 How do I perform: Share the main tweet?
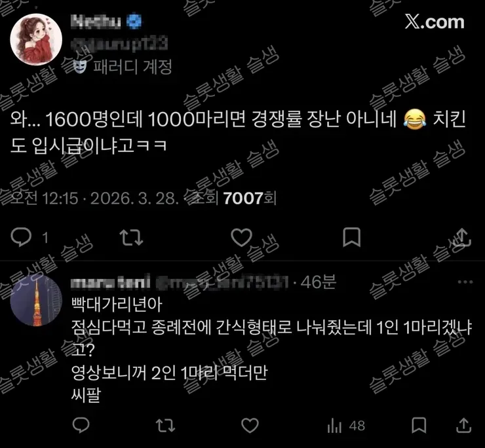point(463,237)
